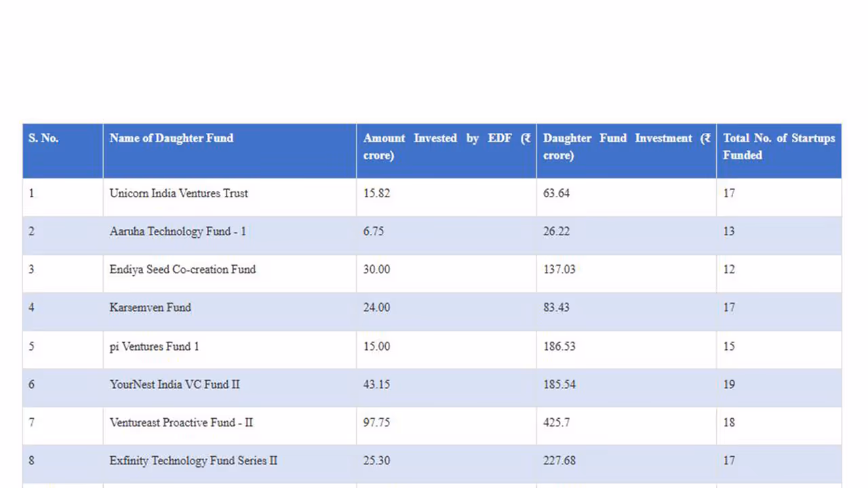Select serial number 4 in the table
The width and height of the screenshot is (868, 488).
31,307
